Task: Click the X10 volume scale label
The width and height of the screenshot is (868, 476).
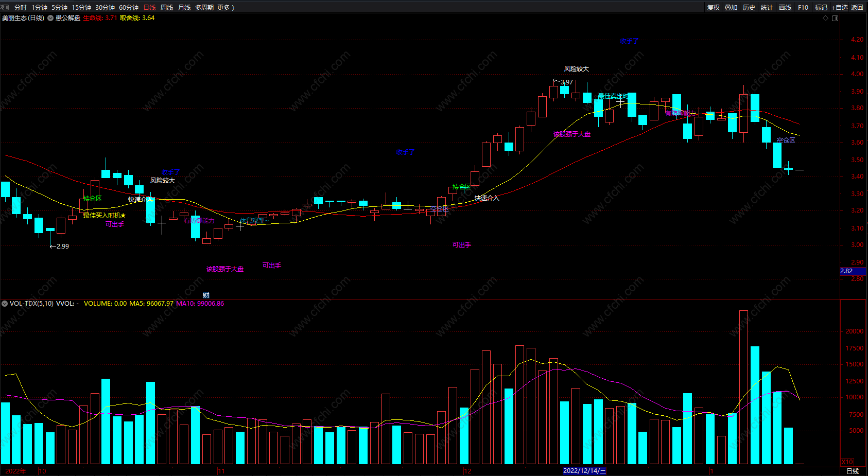Action: 847,462
